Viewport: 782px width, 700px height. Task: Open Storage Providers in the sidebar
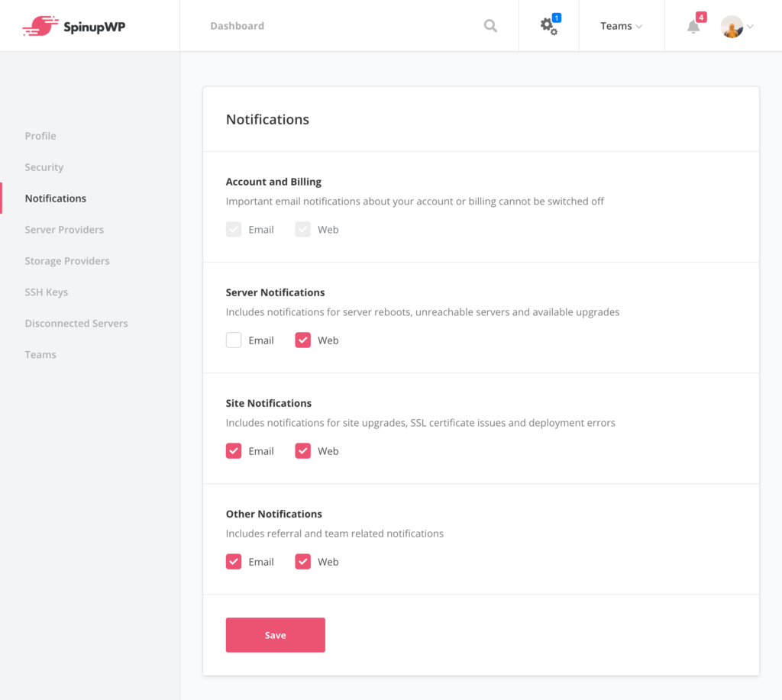coord(67,261)
